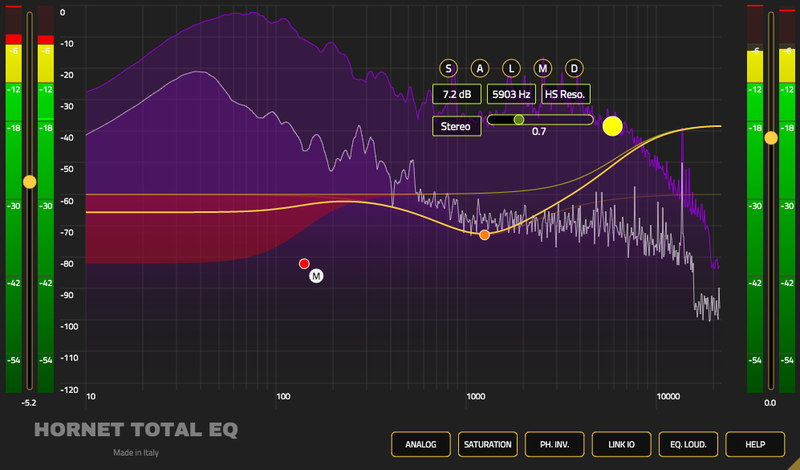
Task: Click the -60 dB scale label
Action: point(67,201)
